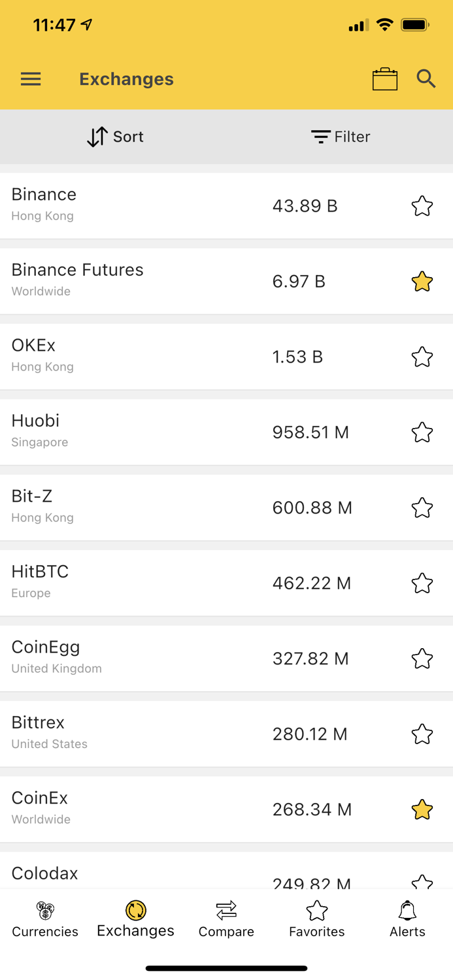Tap the search magnifying glass icon
The image size is (453, 980).
tap(426, 78)
